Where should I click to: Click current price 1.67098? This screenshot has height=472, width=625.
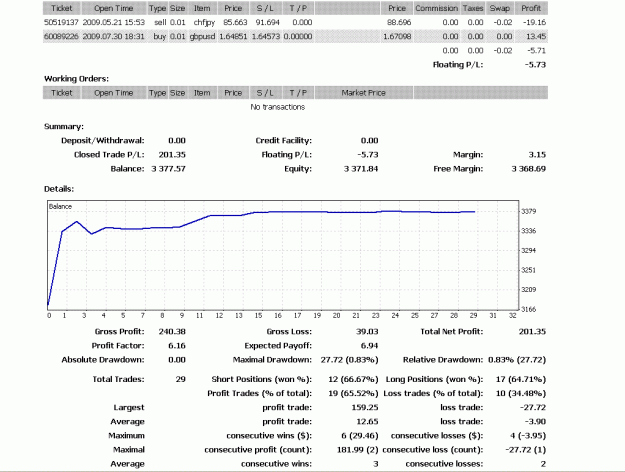(x=397, y=37)
